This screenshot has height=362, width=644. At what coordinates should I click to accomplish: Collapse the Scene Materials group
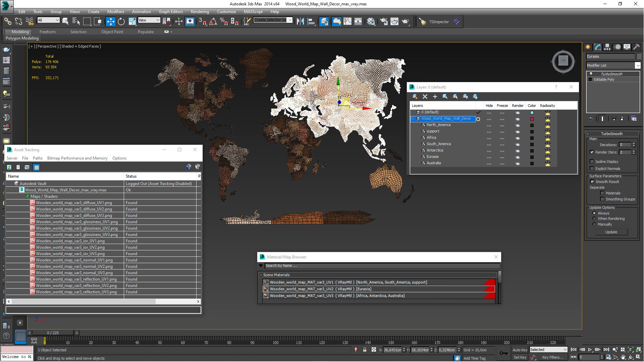click(261, 275)
